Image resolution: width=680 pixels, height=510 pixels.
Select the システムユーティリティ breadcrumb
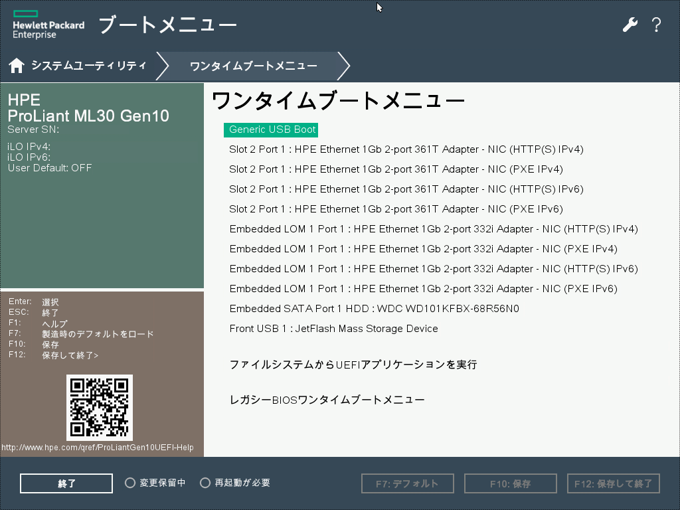click(88, 65)
